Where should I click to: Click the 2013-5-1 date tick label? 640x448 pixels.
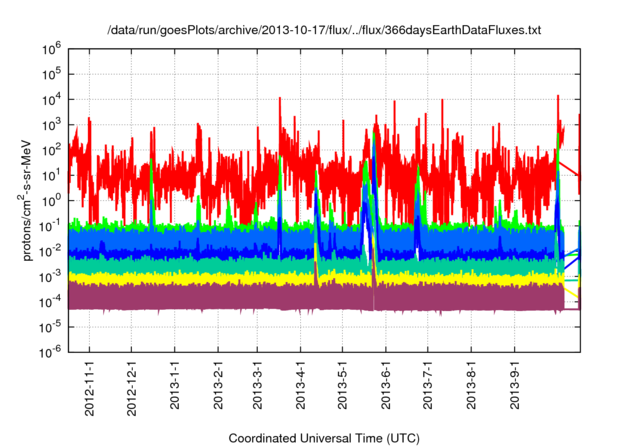click(342, 385)
